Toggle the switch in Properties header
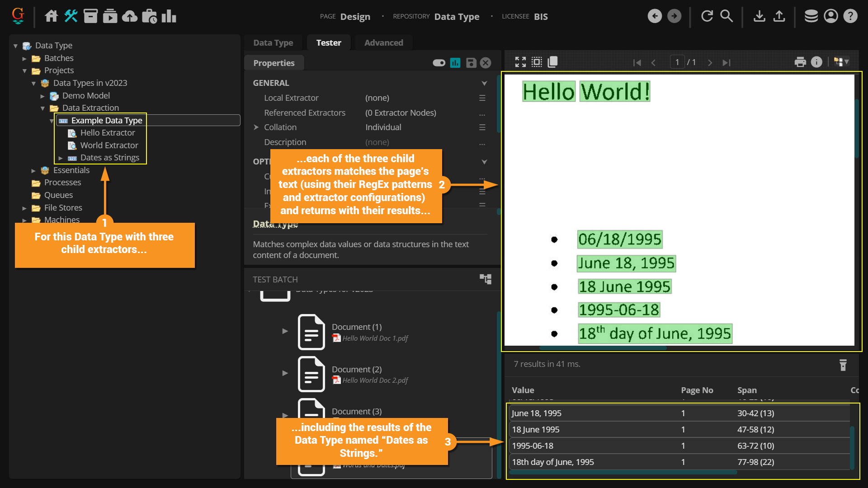This screenshot has width=868, height=488. point(439,63)
